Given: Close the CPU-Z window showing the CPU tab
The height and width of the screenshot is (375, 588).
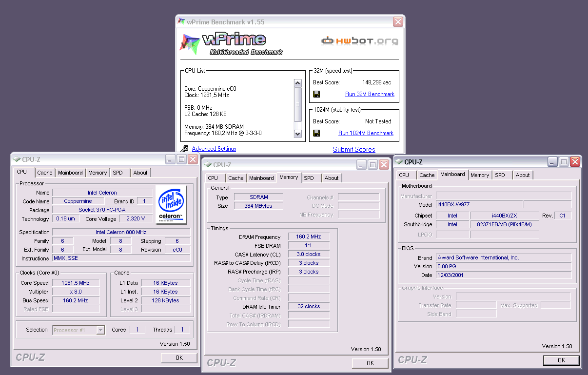Looking at the screenshot, I should pos(193,159).
